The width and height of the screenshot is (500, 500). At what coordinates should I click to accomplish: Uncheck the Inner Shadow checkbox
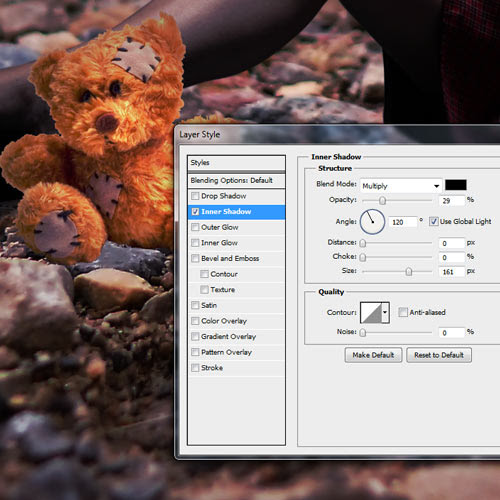tap(195, 212)
